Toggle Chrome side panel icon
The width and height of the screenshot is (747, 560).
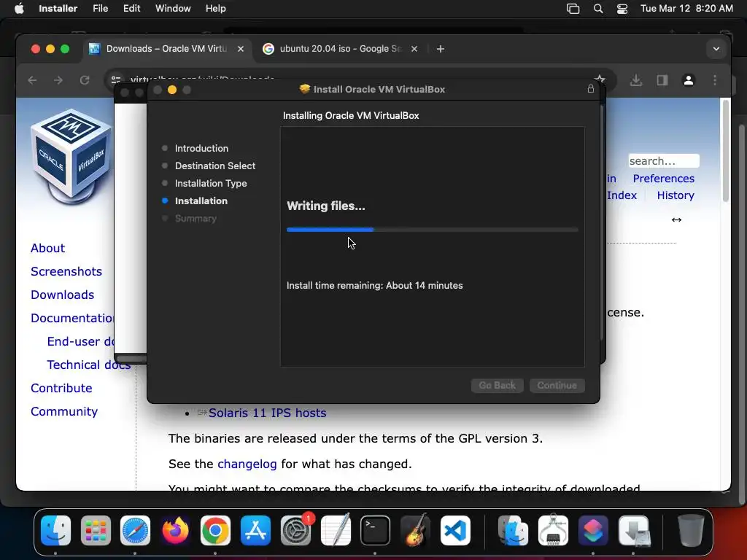click(662, 80)
